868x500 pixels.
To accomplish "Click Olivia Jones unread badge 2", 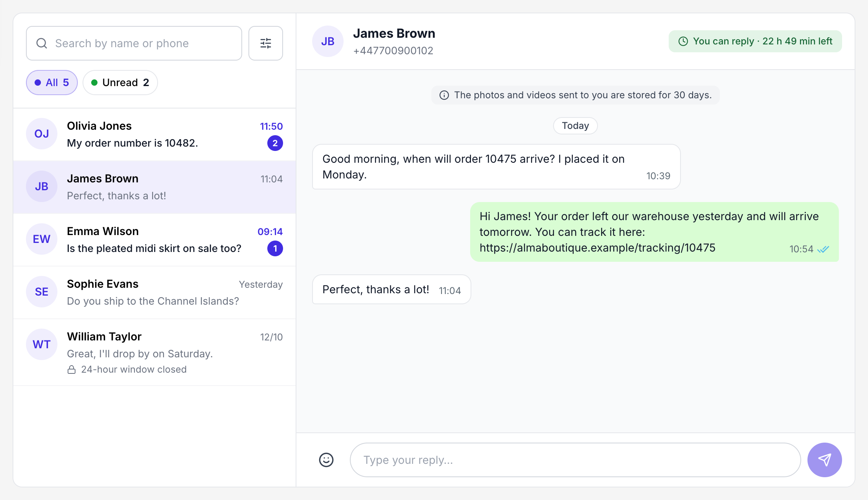I will [275, 143].
